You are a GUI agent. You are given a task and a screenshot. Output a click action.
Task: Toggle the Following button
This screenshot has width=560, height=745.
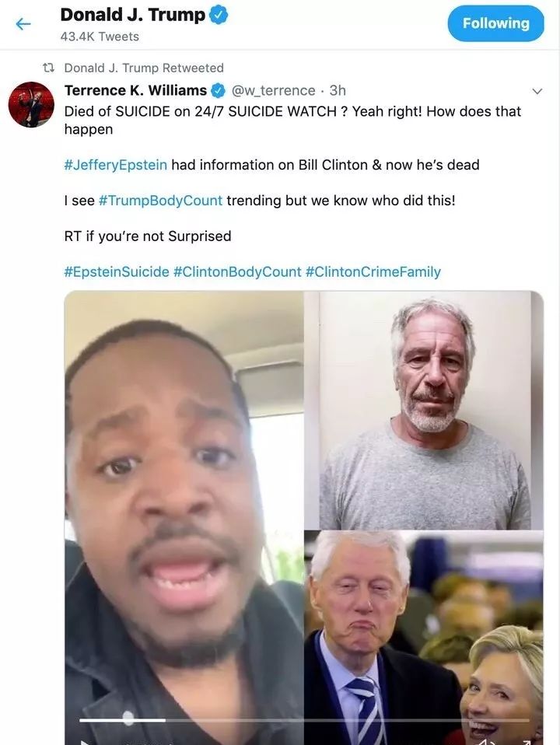point(495,23)
